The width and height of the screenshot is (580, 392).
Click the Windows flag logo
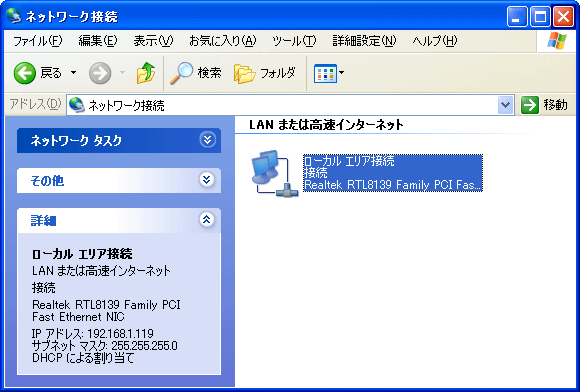(x=557, y=41)
